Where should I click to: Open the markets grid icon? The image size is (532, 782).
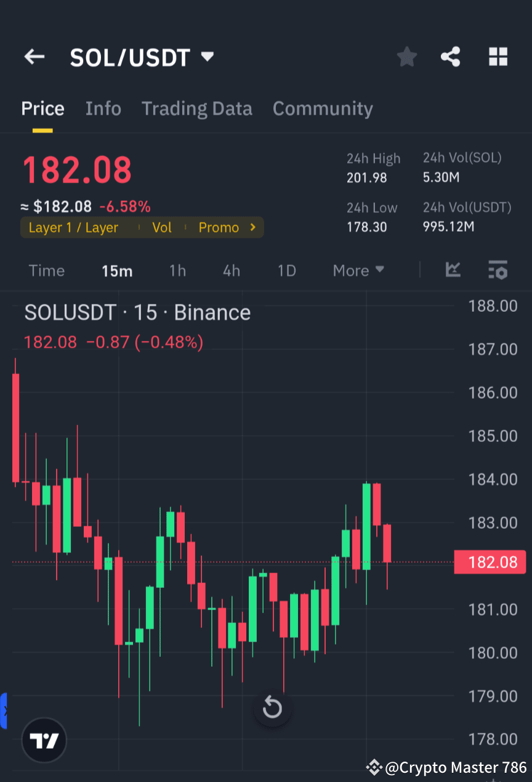click(498, 57)
